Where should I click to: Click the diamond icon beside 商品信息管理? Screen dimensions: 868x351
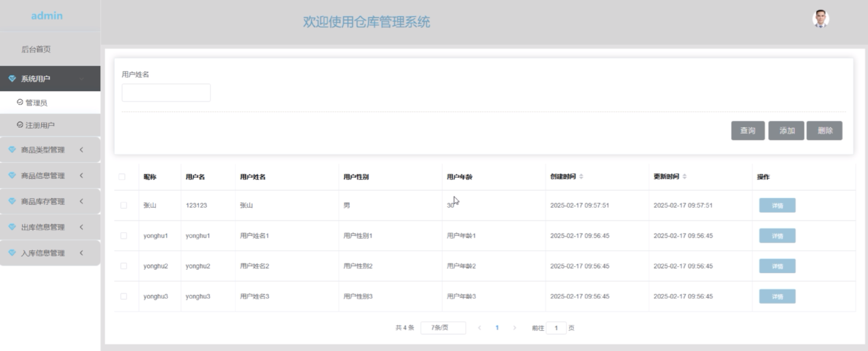12,175
